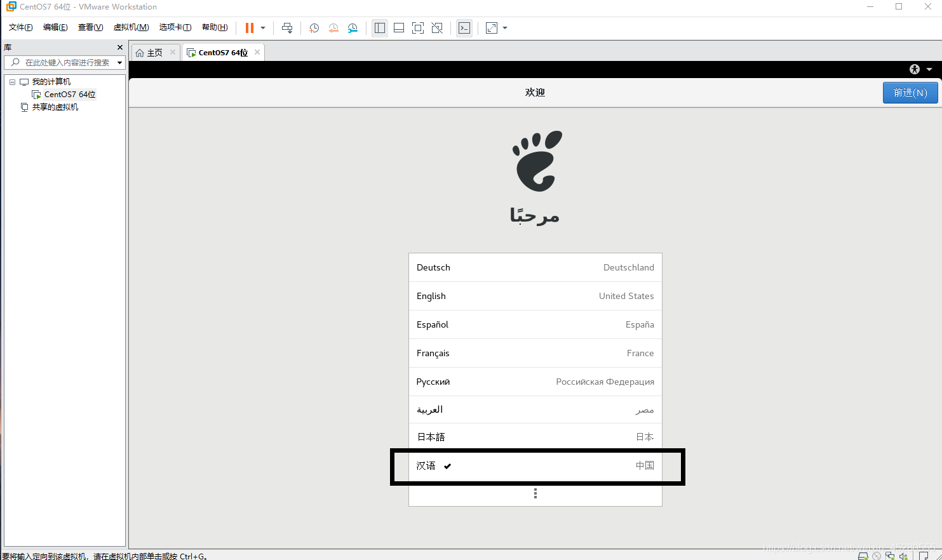
Task: Open stretch display dropdown arrow
Action: (x=505, y=28)
